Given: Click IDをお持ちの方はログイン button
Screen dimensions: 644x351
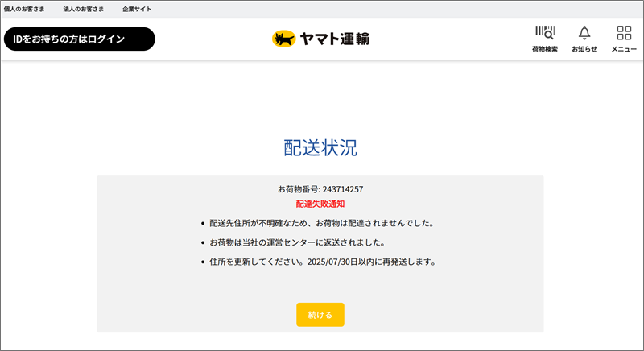Looking at the screenshot, I should 80,39.
